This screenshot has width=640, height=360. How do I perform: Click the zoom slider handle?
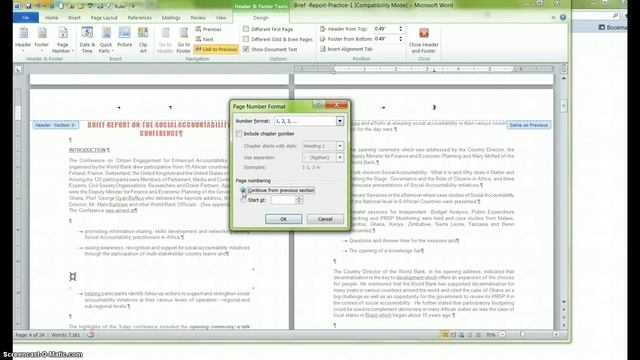[x=522, y=335]
